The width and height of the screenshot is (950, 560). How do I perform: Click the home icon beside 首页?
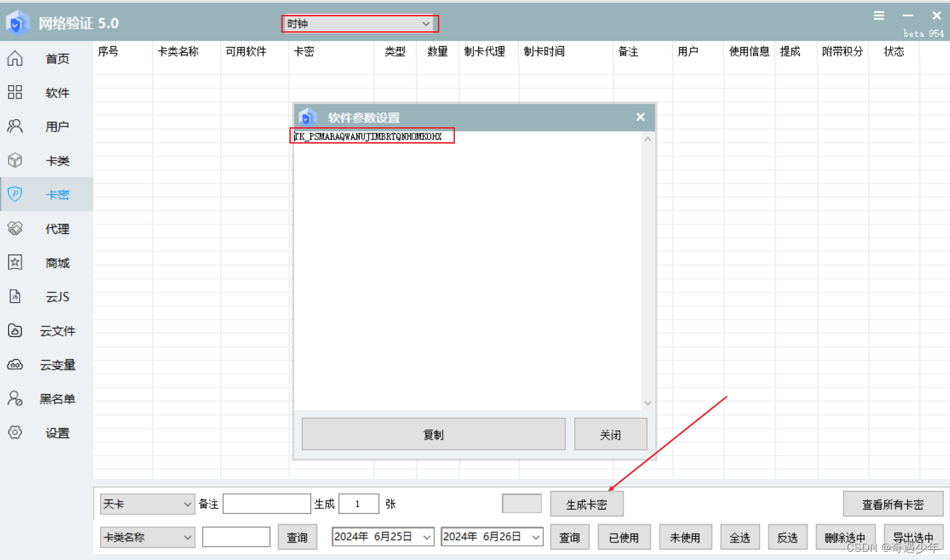point(15,59)
